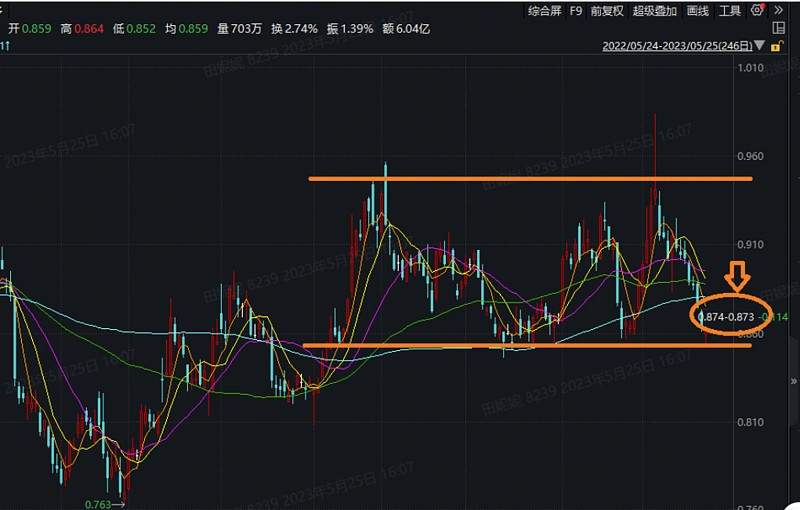Image resolution: width=800 pixels, height=510 pixels.
Task: Click the orange ellipse around 0.874-0.873
Action: coord(729,316)
